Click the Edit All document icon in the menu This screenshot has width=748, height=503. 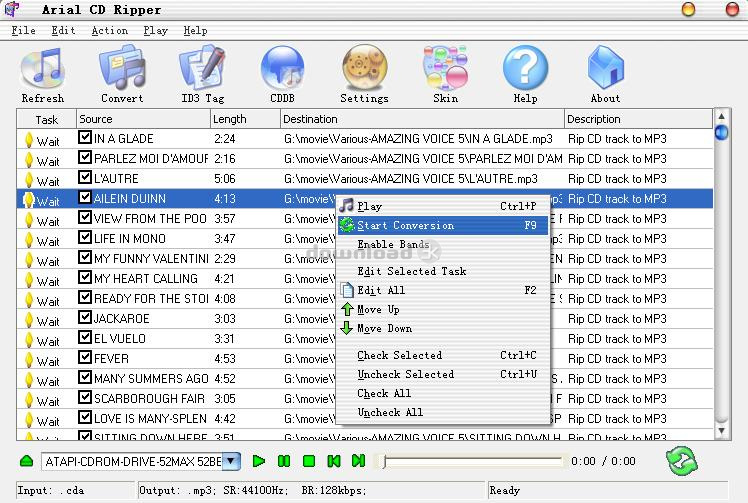pos(347,290)
